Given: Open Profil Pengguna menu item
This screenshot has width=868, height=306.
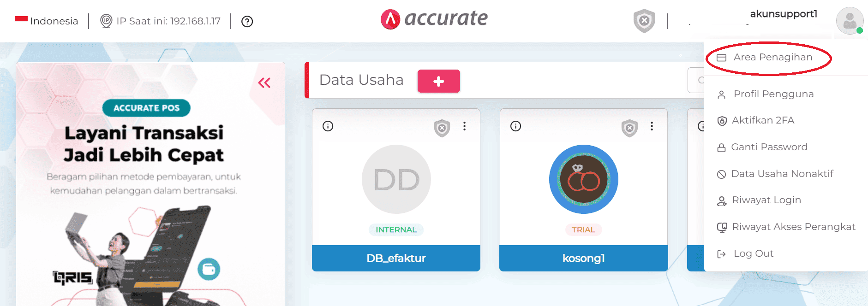Looking at the screenshot, I should [x=773, y=94].
